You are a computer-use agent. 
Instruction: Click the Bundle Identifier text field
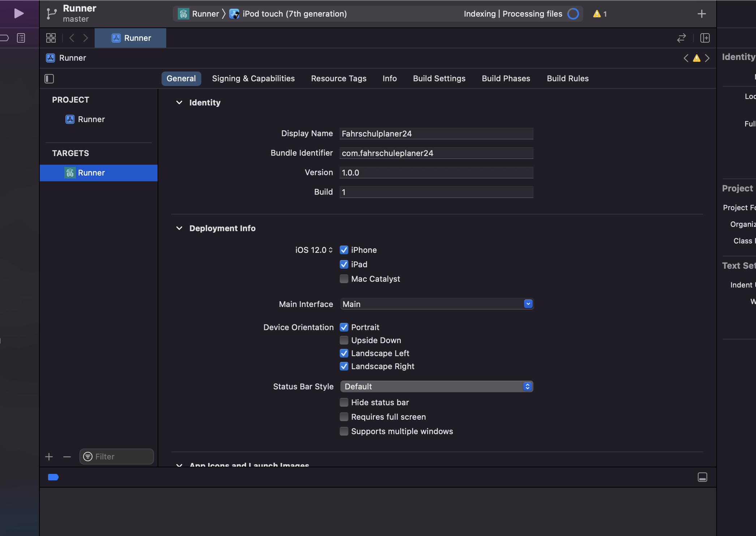pyautogui.click(x=436, y=153)
